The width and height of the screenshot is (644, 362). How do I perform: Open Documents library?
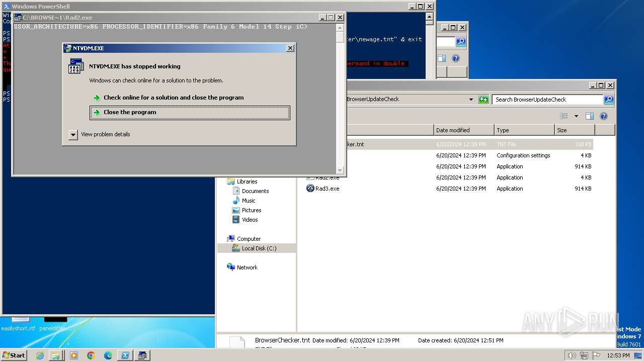255,191
